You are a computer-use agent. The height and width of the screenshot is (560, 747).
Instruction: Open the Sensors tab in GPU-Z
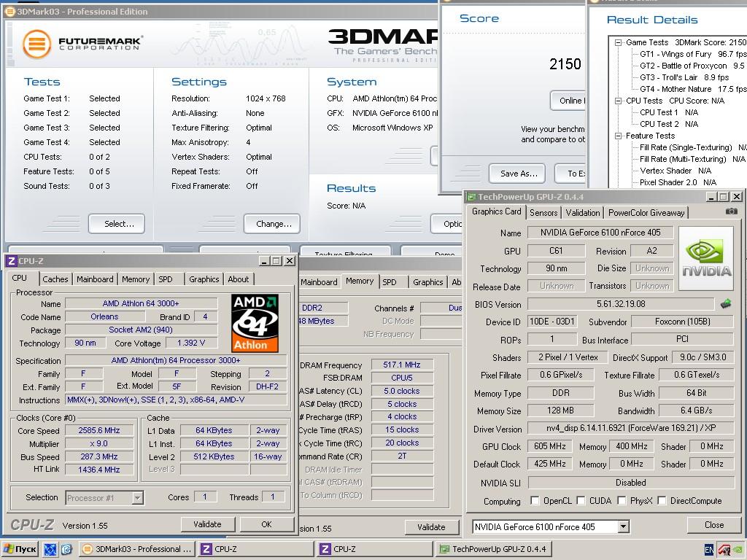tap(543, 212)
